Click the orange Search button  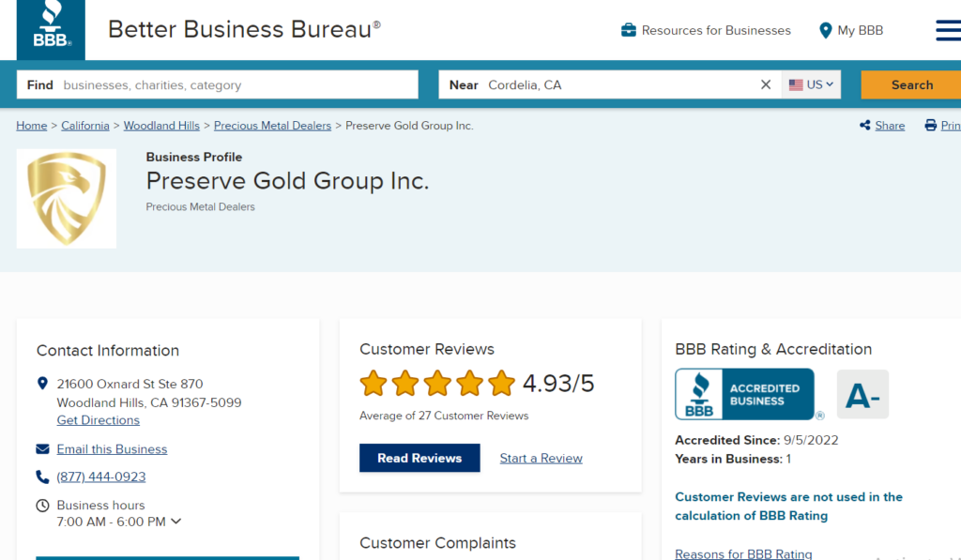(911, 84)
